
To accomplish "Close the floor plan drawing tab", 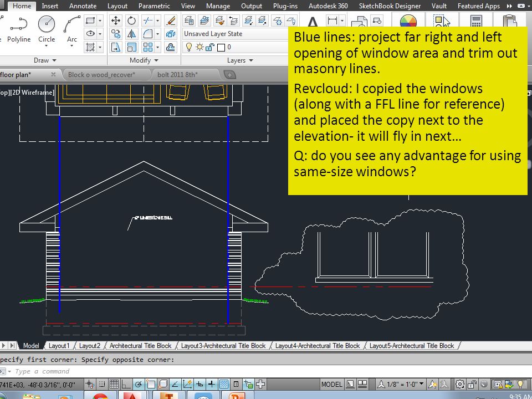I will click(53, 74).
